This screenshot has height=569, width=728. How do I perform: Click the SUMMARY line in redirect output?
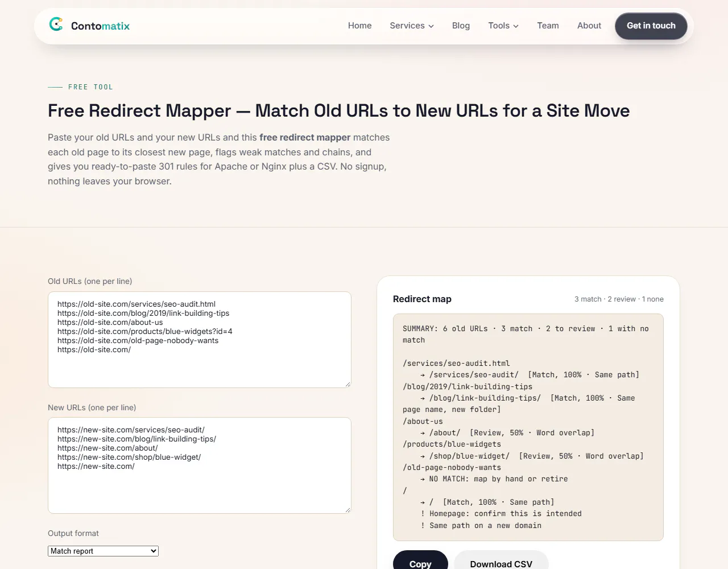pyautogui.click(x=526, y=335)
